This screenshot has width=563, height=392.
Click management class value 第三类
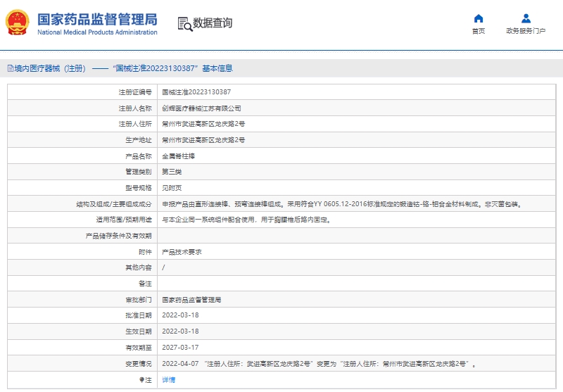pos(172,172)
